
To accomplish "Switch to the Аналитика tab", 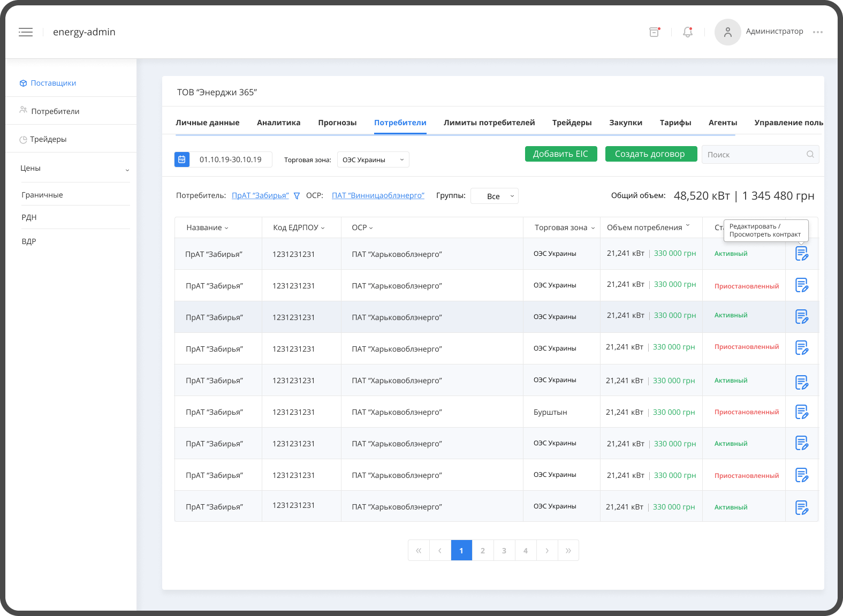I will 278,123.
